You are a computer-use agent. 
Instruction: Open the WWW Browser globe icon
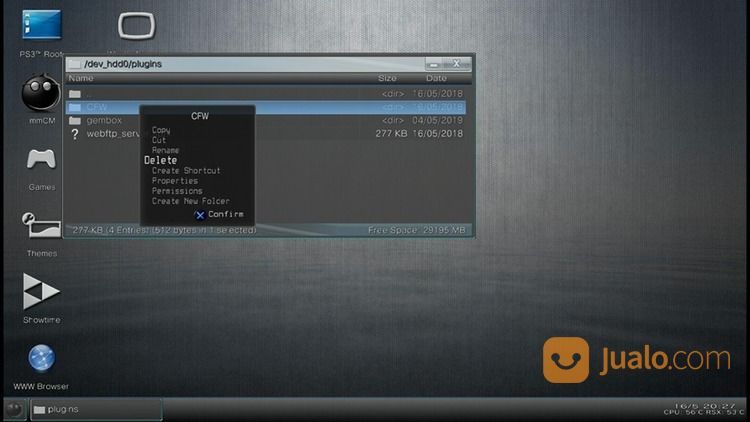click(x=41, y=358)
